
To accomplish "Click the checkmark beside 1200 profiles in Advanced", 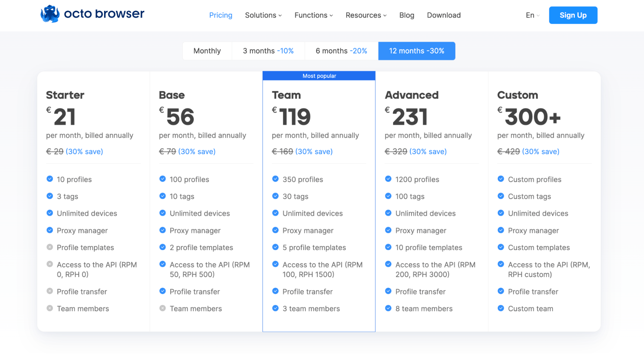I will pos(388,179).
